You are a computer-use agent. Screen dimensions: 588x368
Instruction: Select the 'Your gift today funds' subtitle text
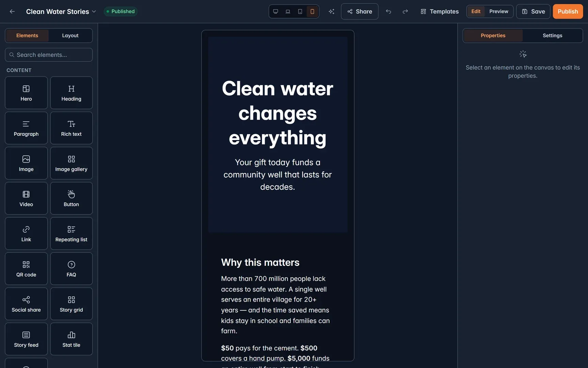[x=278, y=174]
